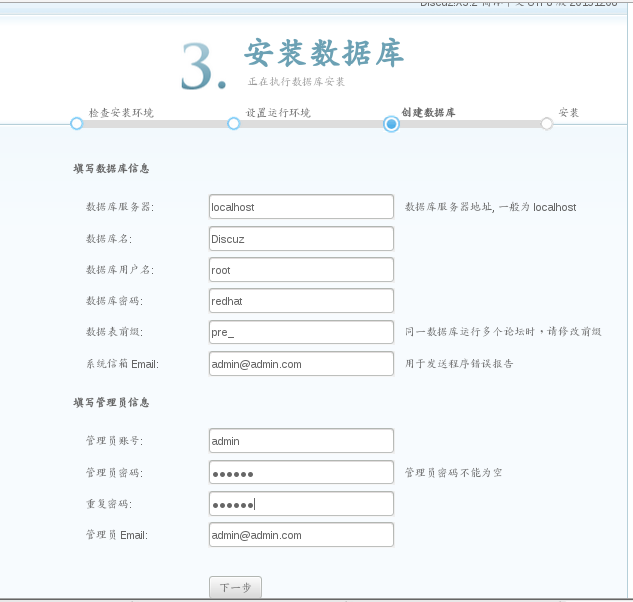Click the hint text 一般为 localhost
The width and height of the screenshot is (633, 602).
[538, 207]
